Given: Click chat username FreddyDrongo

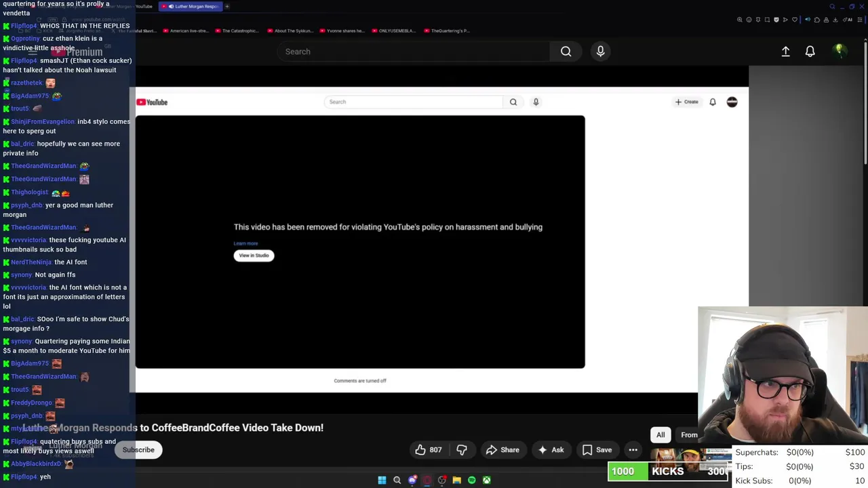Looking at the screenshot, I should point(31,403).
